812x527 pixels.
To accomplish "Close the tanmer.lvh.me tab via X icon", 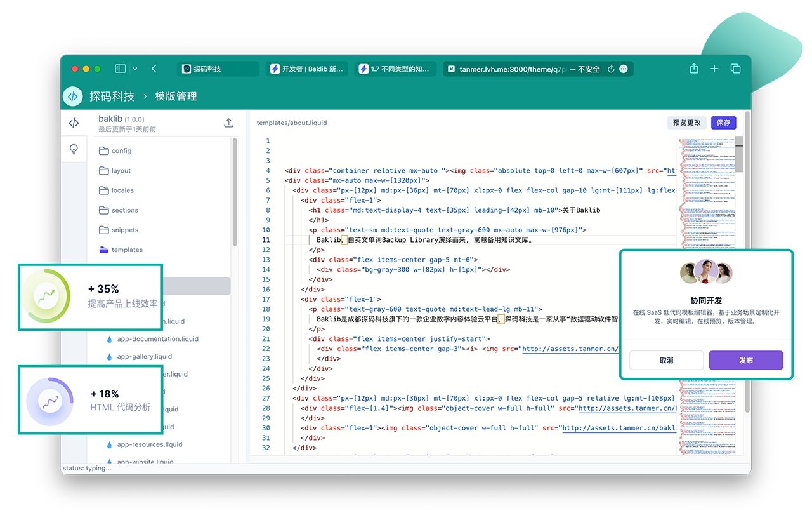I will coord(451,69).
